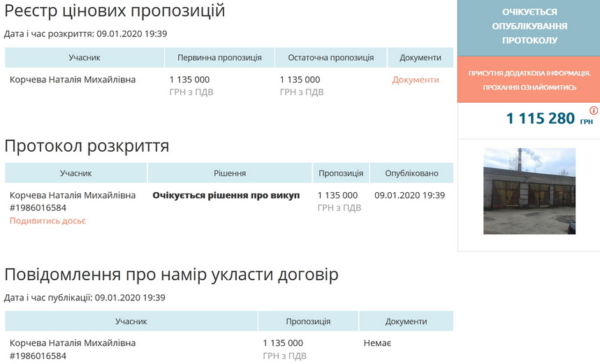Open the Подивитись досьє link
Viewport: 600px width, 364px height.
[48, 221]
